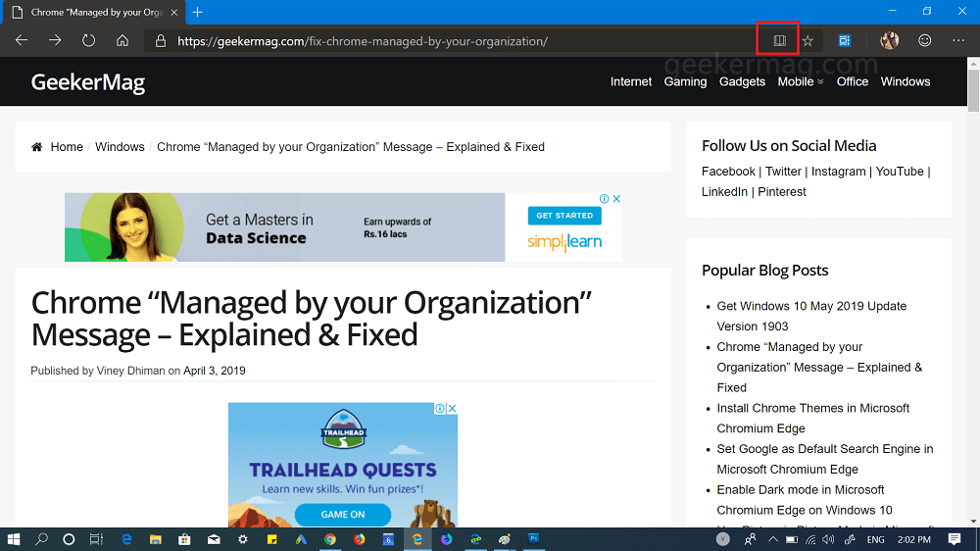Viewport: 980px width, 551px height.
Task: Open the Internet menu item
Action: pyautogui.click(x=630, y=82)
